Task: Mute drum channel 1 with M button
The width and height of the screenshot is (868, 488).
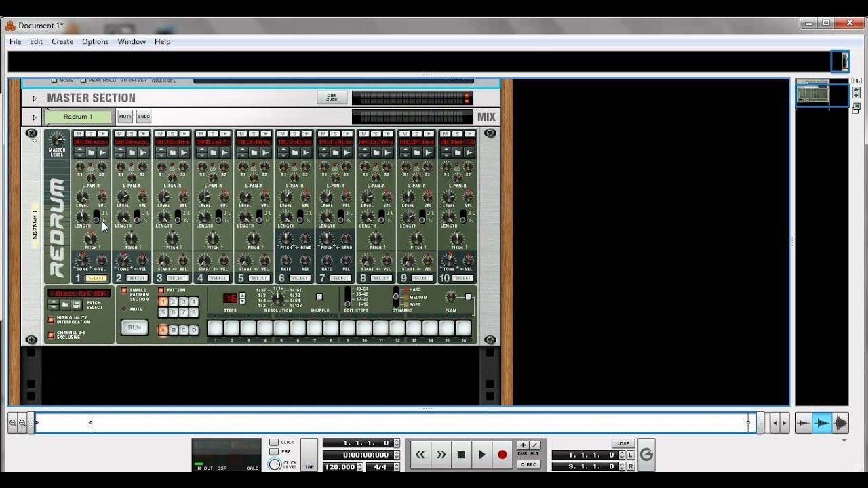Action: pos(79,134)
